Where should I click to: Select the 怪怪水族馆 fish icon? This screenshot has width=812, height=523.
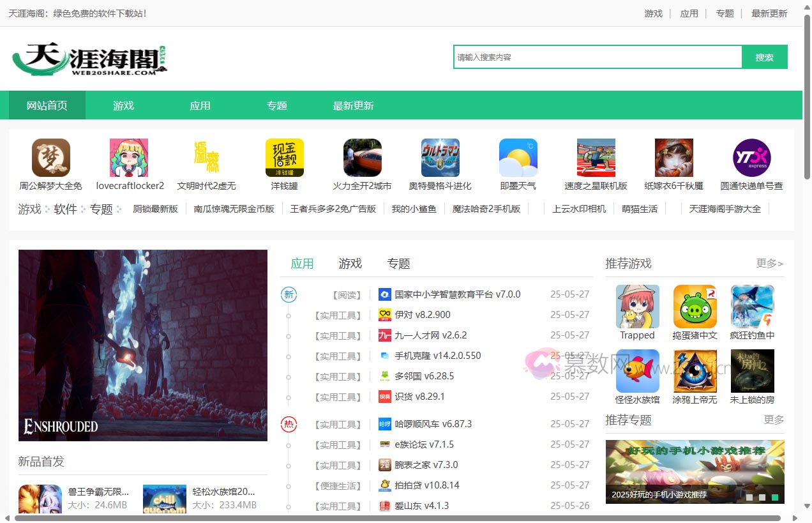(637, 371)
